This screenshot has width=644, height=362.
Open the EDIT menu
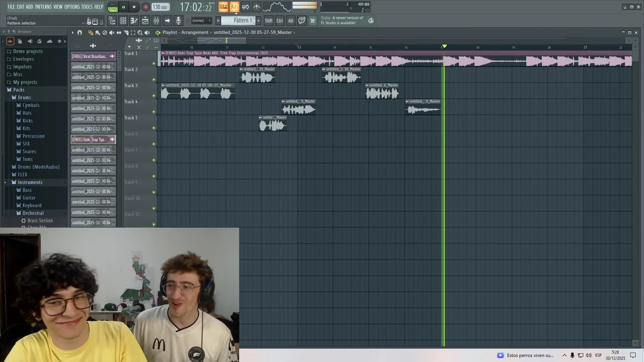[x=21, y=7]
